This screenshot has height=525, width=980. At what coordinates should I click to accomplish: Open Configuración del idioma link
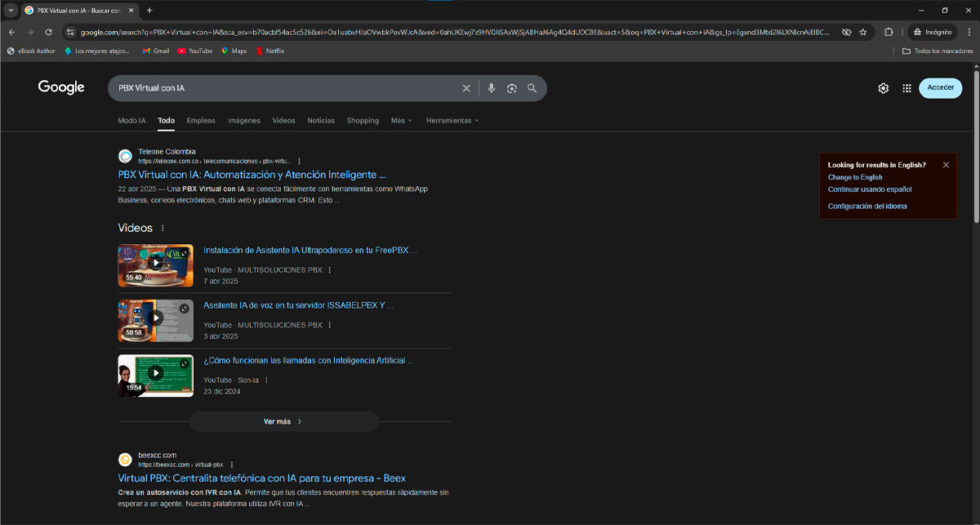pos(867,207)
